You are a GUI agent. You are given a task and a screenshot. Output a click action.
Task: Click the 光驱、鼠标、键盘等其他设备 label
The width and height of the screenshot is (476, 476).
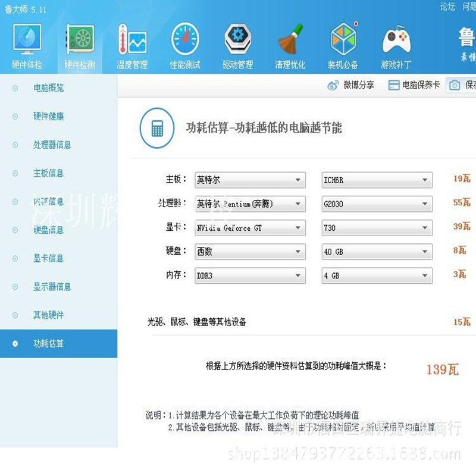[197, 322]
